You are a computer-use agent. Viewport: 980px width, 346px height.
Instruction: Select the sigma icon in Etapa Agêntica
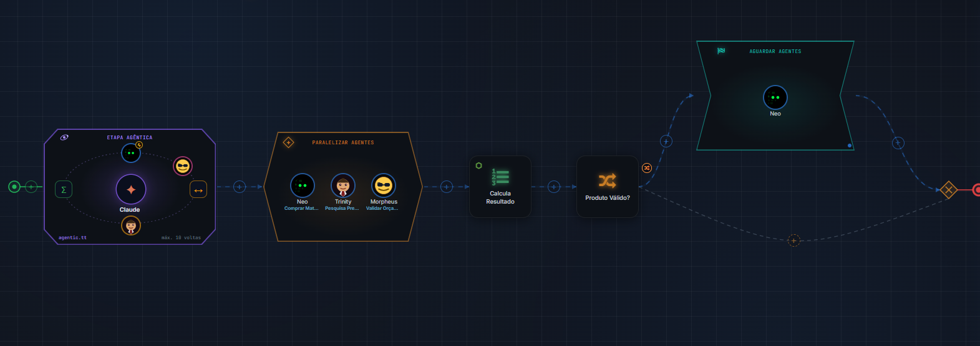click(64, 189)
